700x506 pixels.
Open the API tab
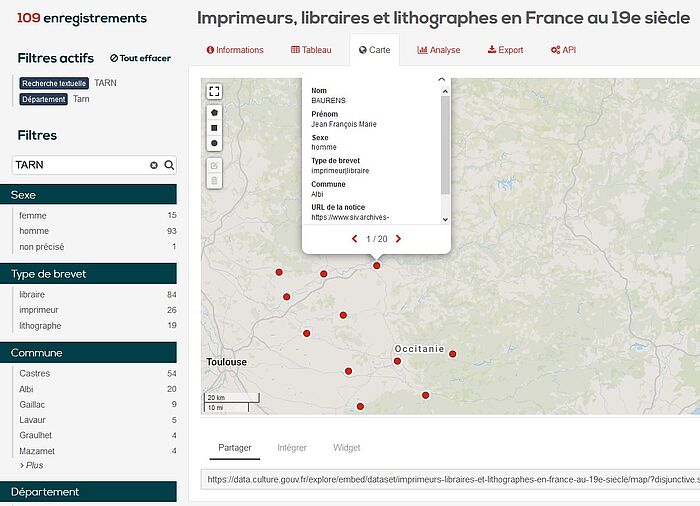click(x=563, y=50)
